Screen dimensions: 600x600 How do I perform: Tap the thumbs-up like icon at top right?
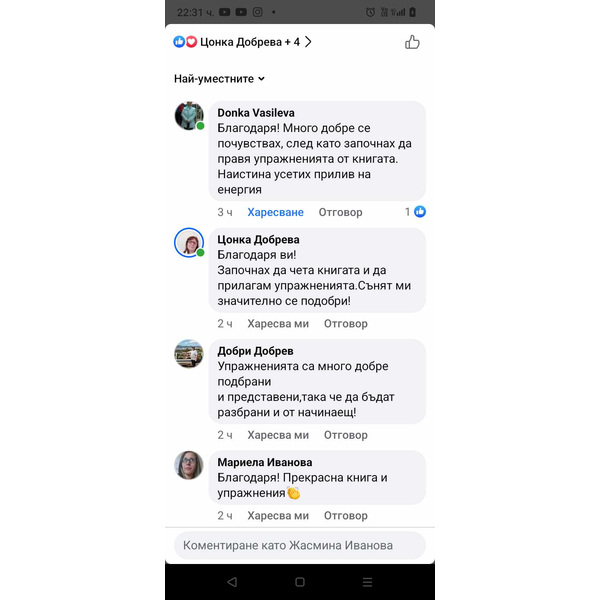pyautogui.click(x=412, y=42)
